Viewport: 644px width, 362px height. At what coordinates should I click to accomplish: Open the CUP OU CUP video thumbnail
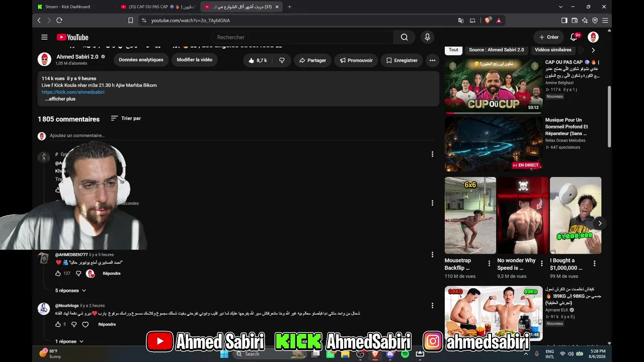[493, 85]
